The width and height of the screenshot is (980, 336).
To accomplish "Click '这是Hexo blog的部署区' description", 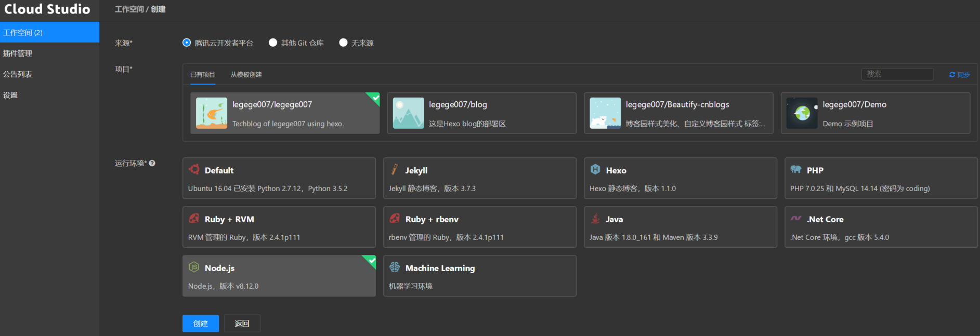I will point(467,124).
